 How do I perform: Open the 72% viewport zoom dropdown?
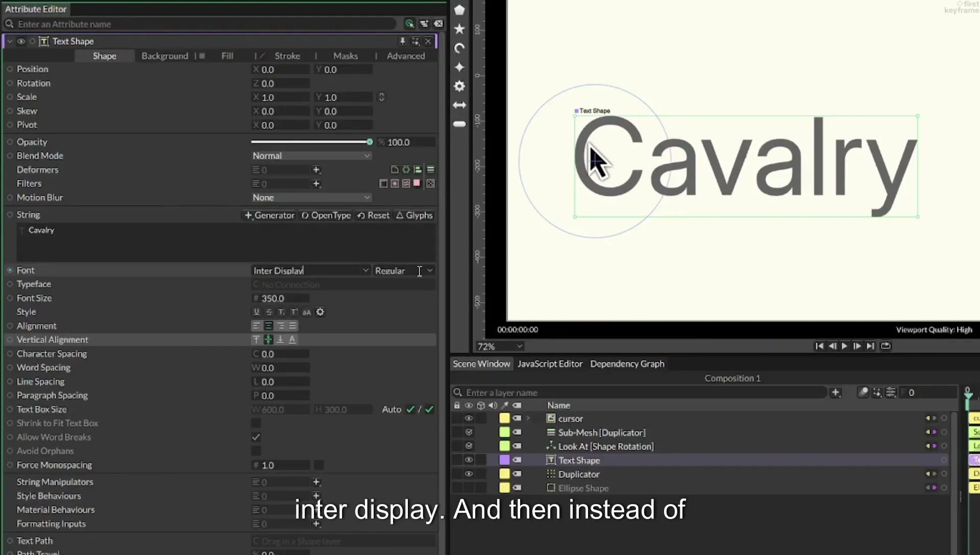click(500, 346)
